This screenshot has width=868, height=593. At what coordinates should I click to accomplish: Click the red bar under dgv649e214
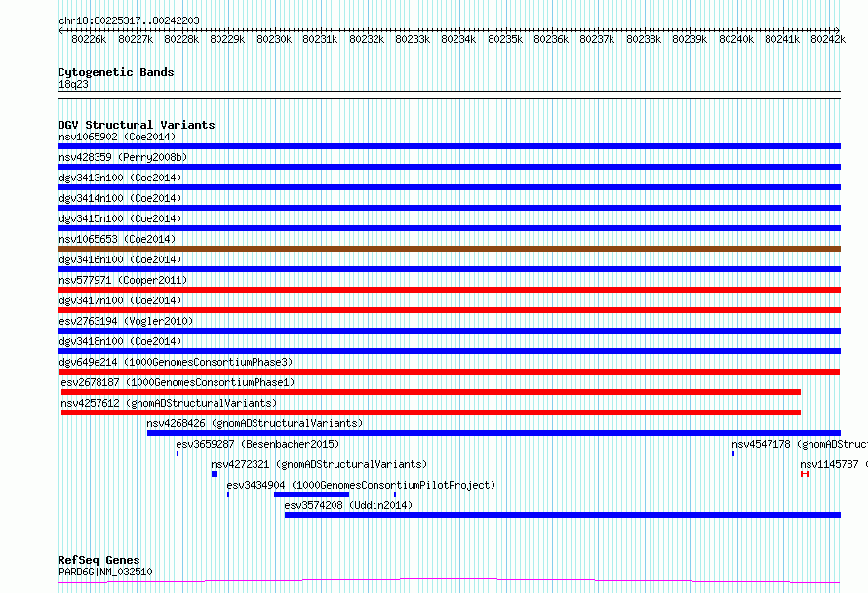pos(449,372)
